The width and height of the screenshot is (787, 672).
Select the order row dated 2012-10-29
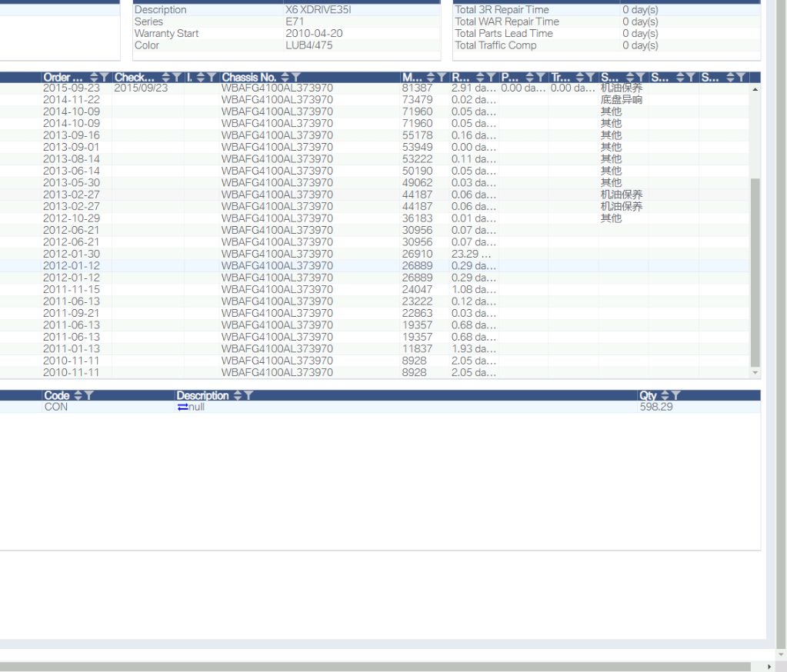tap(374, 218)
